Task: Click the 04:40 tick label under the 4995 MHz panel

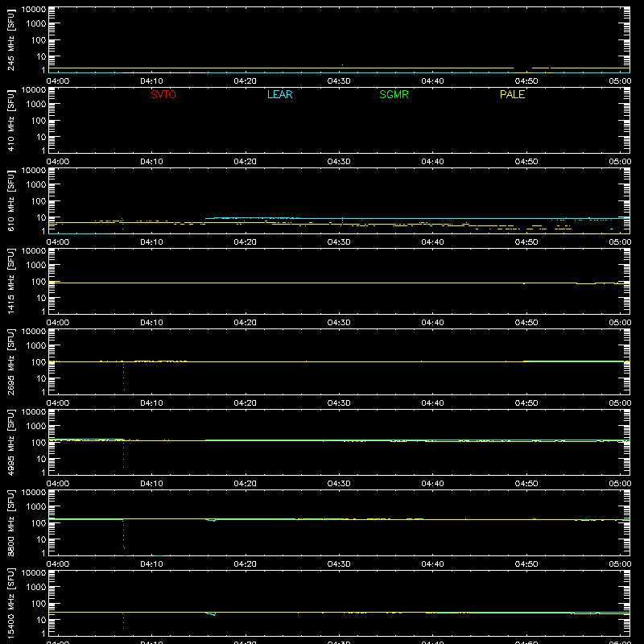Action: click(x=432, y=484)
